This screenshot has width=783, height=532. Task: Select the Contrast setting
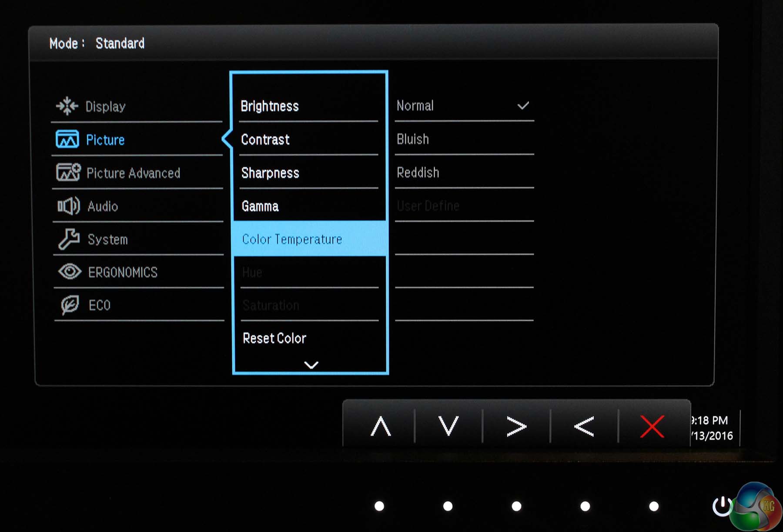click(309, 140)
